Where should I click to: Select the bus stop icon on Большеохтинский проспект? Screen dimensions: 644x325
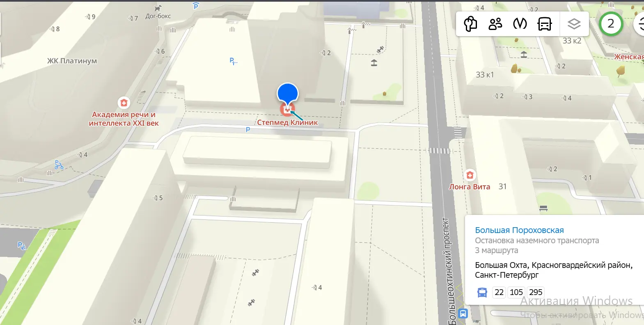tap(463, 313)
